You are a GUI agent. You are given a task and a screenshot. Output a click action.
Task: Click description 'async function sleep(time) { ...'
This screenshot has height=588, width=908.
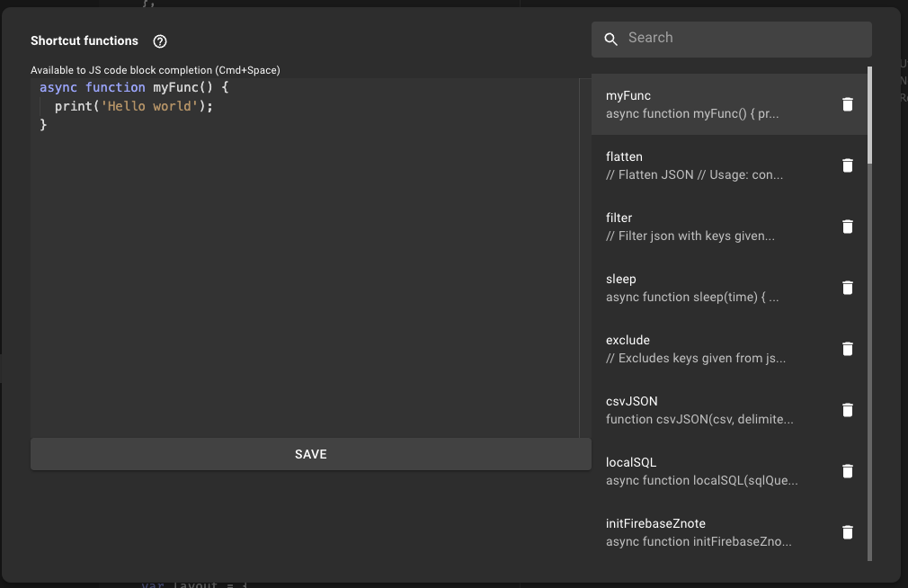pos(692,298)
